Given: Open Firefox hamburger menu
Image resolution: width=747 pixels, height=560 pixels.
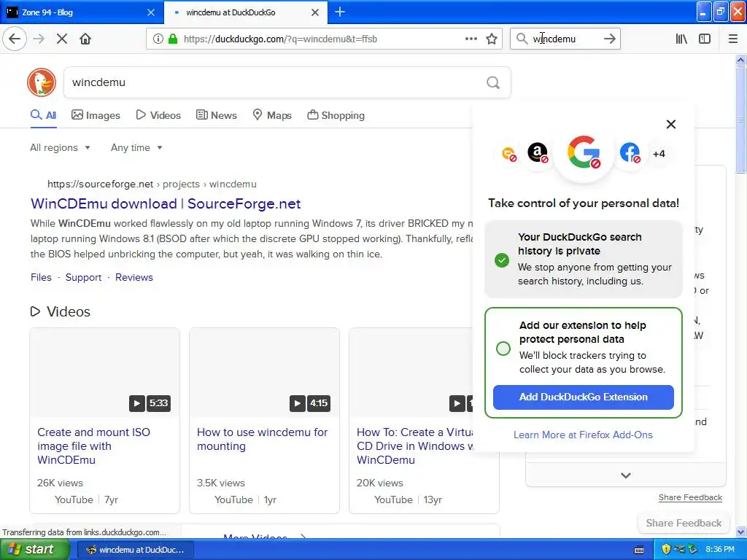Looking at the screenshot, I should click(732, 39).
